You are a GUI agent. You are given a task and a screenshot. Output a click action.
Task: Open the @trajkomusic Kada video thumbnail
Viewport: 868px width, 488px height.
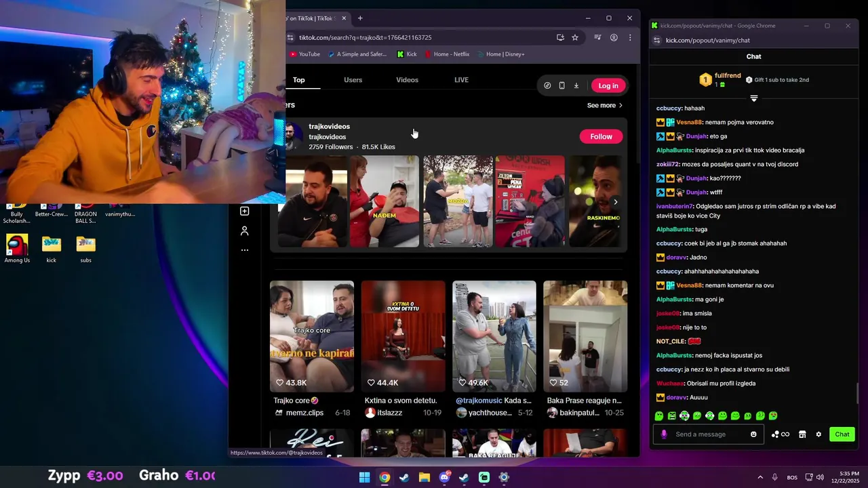(x=494, y=336)
